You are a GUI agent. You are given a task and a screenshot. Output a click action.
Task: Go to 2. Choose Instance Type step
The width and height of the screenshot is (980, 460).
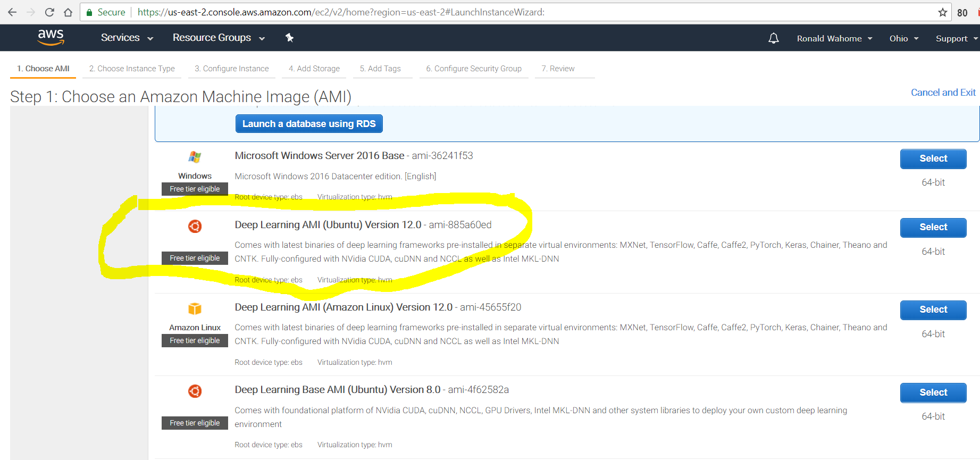tap(132, 69)
